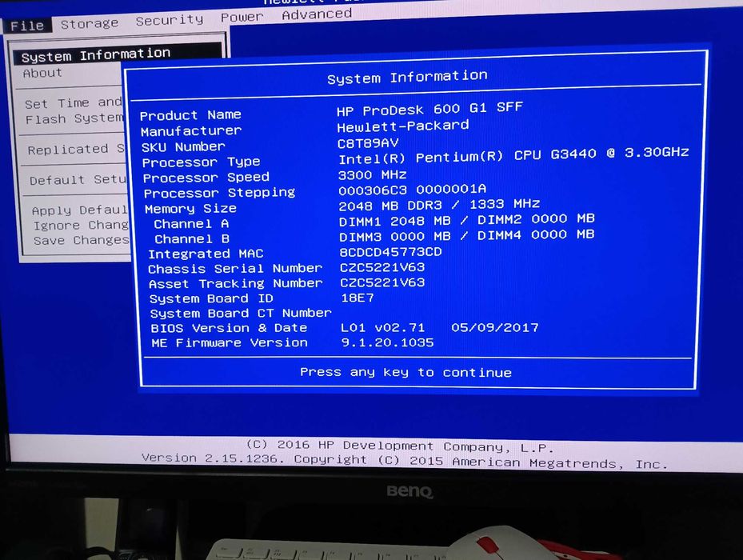Open the Advanced menu

[317, 14]
